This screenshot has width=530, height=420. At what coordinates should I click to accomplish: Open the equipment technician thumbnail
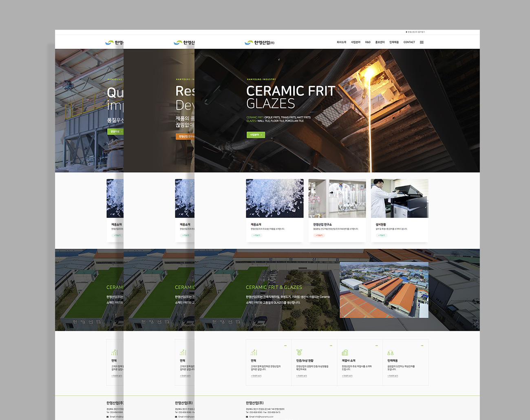coord(400,198)
